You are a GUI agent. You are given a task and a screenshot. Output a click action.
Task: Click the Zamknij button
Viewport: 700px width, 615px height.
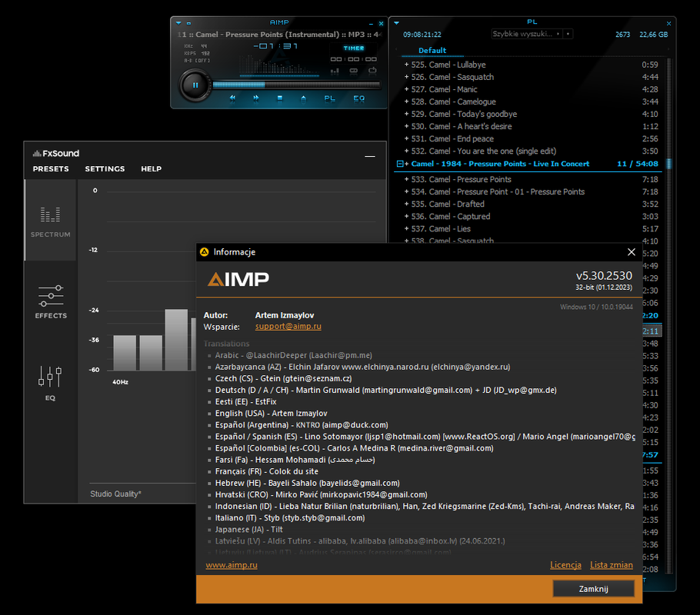593,589
